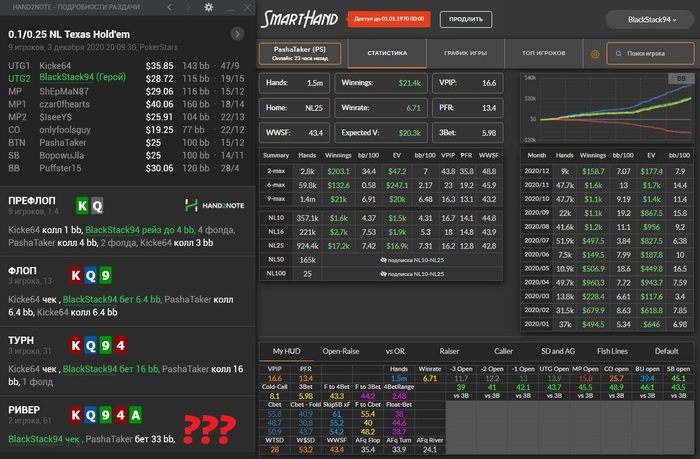
Task: Click BlackStack94 link in flop action
Action: (x=90, y=300)
